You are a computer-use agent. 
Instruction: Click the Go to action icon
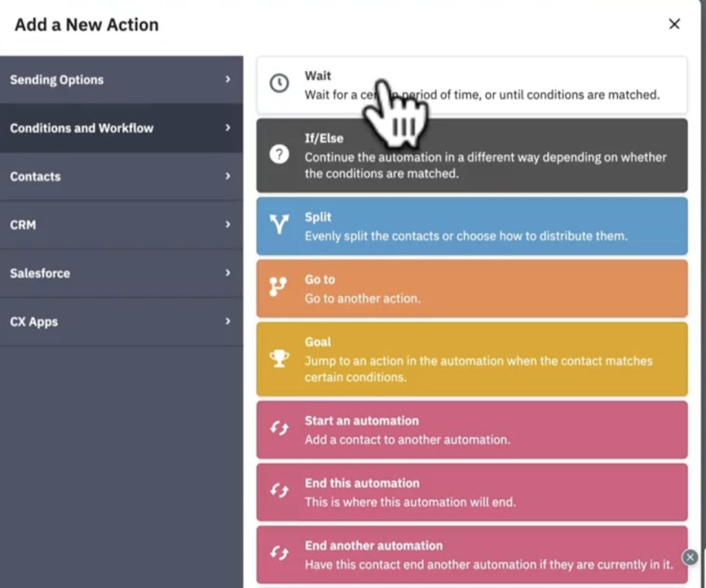click(279, 288)
